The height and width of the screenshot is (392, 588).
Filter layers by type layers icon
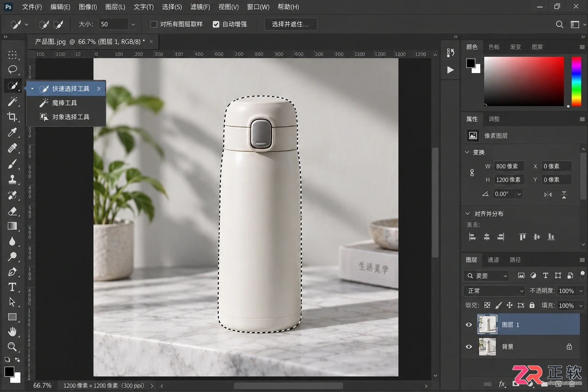click(x=546, y=276)
